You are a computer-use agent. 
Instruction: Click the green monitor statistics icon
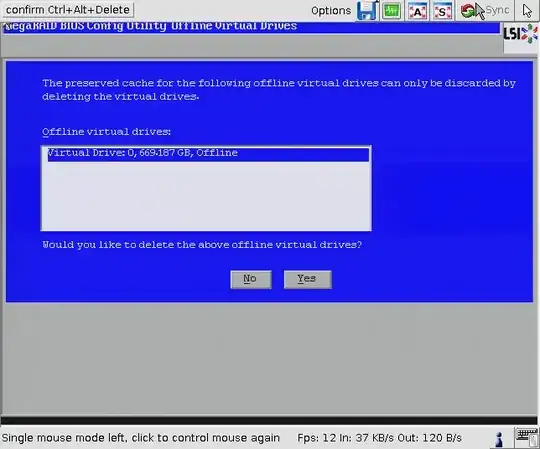click(392, 11)
